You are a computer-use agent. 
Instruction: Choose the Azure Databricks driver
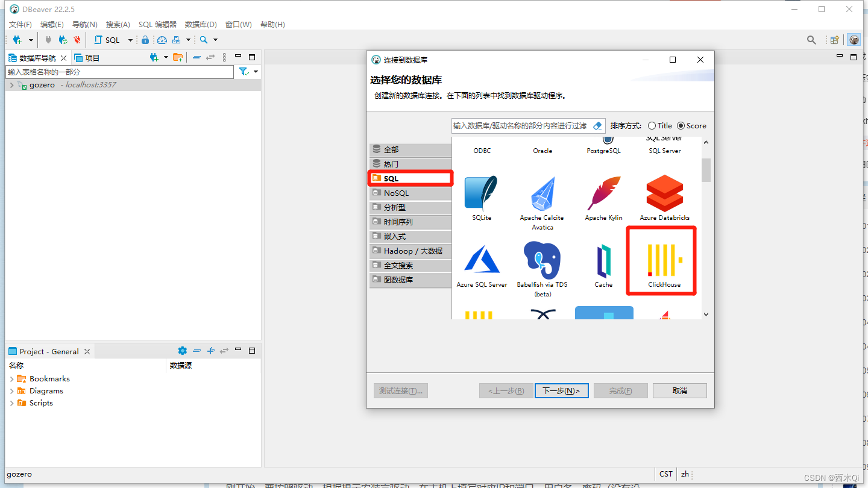(665, 198)
